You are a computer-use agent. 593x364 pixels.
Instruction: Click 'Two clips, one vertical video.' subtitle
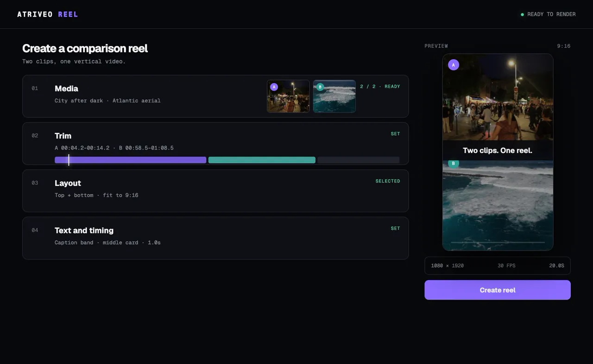(74, 61)
